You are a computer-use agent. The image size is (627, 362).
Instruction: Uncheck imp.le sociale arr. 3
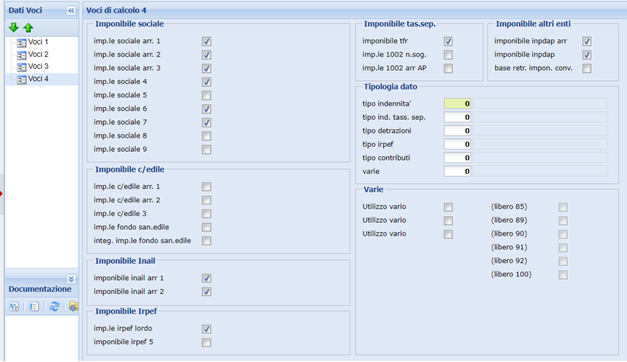206,68
